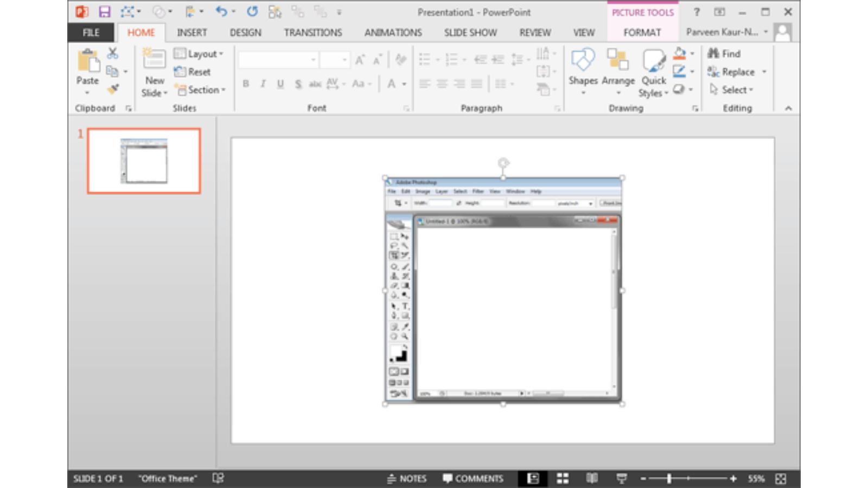Click the COMMENTS button in status bar
The image size is (868, 488).
[473, 478]
